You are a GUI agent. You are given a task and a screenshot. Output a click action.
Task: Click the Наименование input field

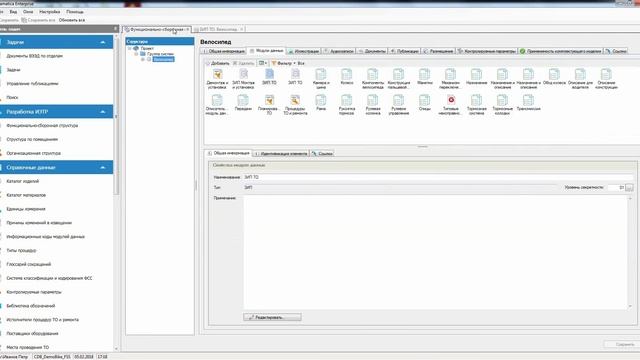[x=438, y=177]
